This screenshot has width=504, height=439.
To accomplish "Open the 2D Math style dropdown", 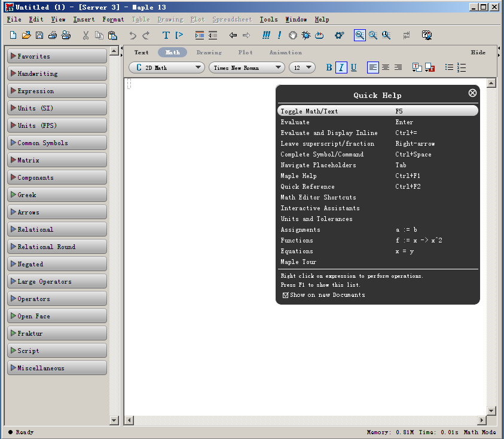I will coord(166,67).
